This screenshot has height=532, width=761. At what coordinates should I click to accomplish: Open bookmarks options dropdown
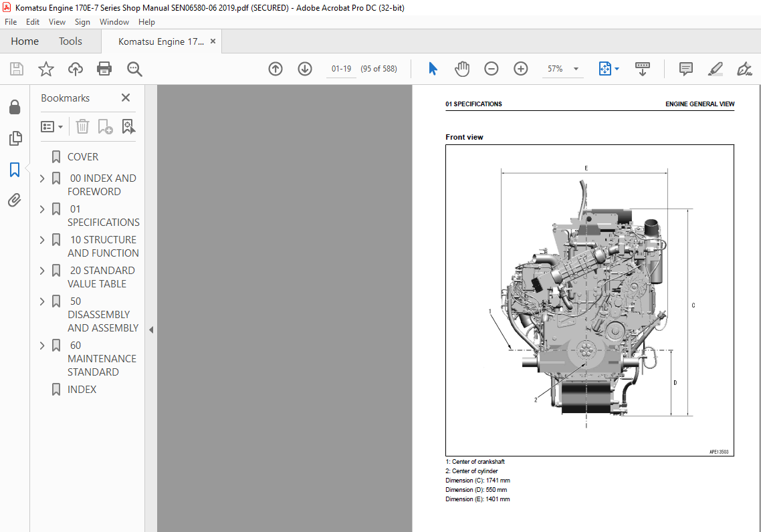pyautogui.click(x=52, y=126)
